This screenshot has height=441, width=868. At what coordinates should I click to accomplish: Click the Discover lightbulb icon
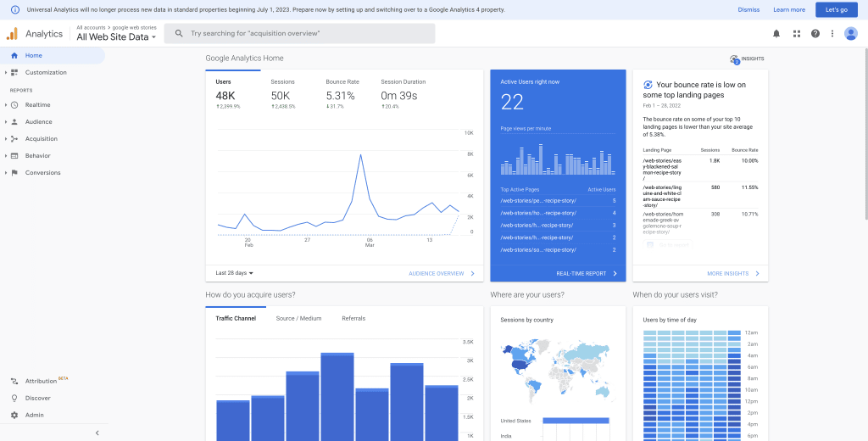pyautogui.click(x=14, y=399)
